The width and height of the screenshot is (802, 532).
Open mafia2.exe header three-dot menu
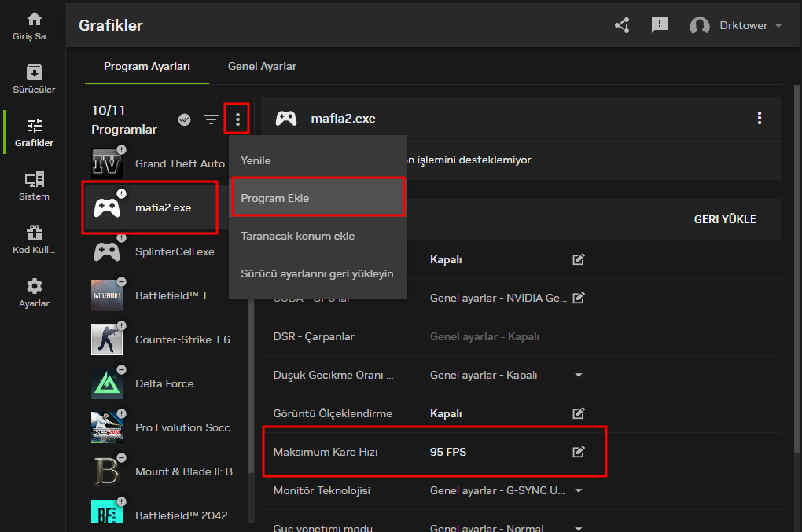pyautogui.click(x=760, y=118)
